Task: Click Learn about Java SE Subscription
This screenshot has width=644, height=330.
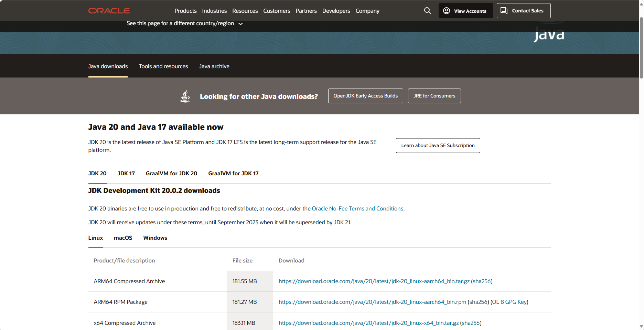Action: pos(438,145)
